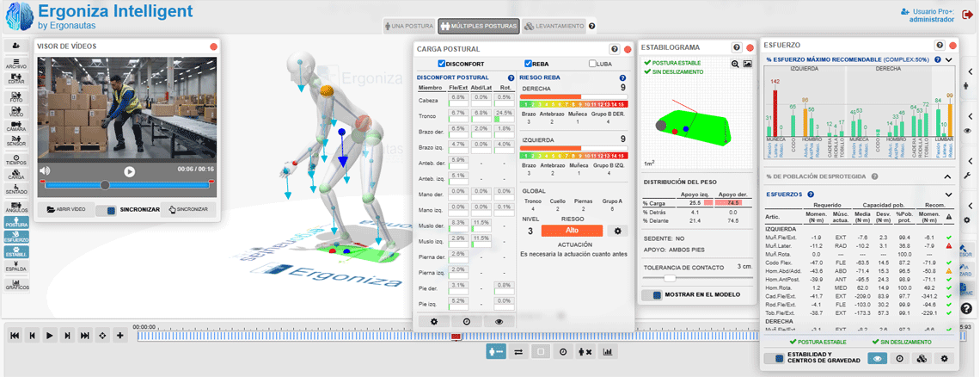
Task: Switch to LEVANTAMIENTO tab
Action: (554, 27)
